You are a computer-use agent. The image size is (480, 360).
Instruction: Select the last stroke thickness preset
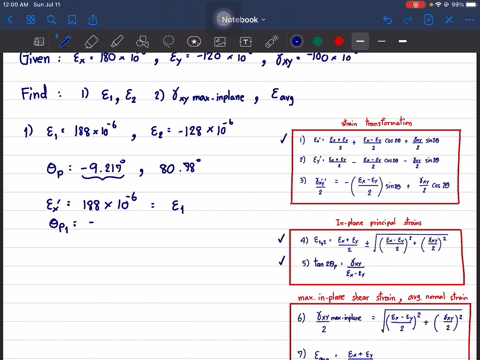click(x=403, y=41)
